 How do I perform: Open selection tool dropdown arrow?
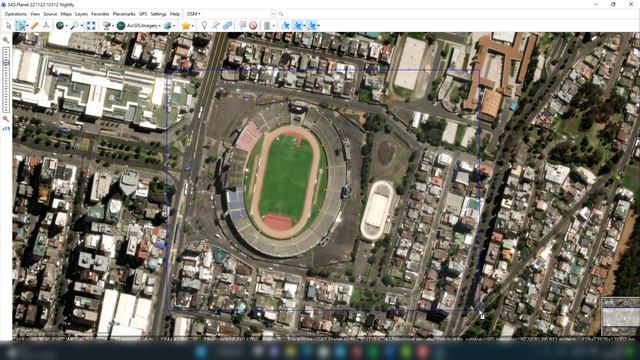click(x=27, y=26)
